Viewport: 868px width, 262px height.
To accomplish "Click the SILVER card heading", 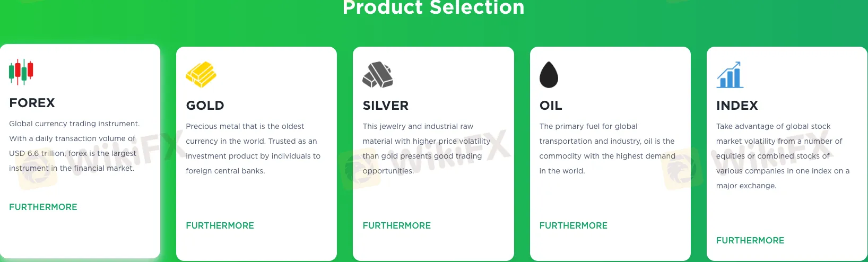I will click(x=385, y=106).
